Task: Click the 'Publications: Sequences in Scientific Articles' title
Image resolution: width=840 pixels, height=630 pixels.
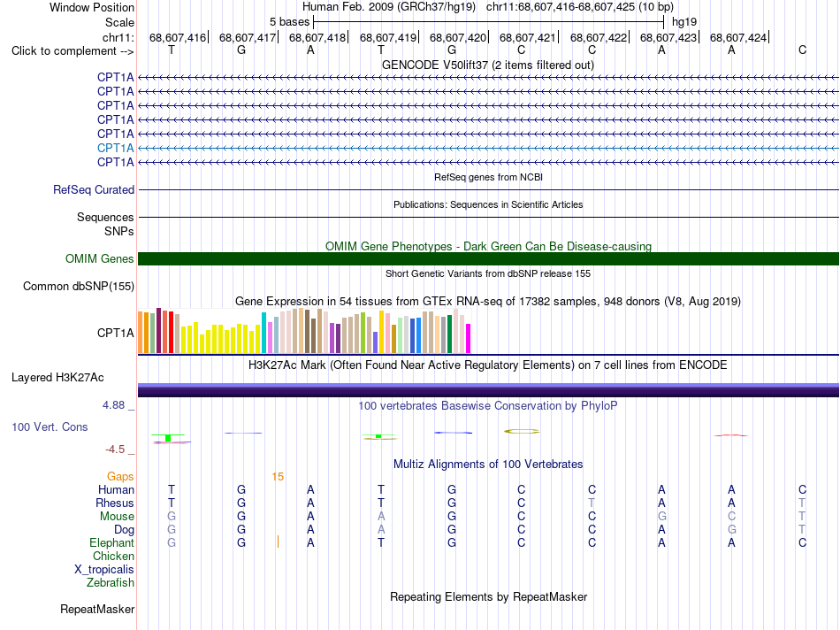Action: 488,204
